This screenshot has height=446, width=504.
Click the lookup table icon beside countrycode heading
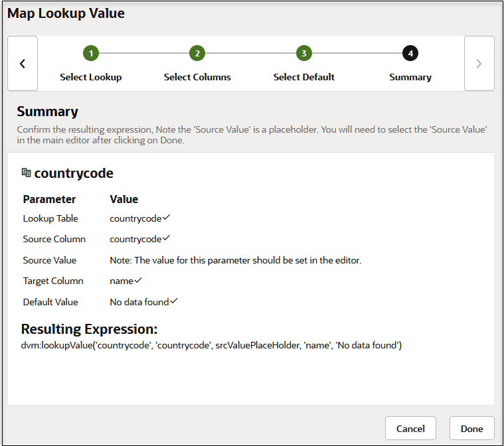pos(26,173)
